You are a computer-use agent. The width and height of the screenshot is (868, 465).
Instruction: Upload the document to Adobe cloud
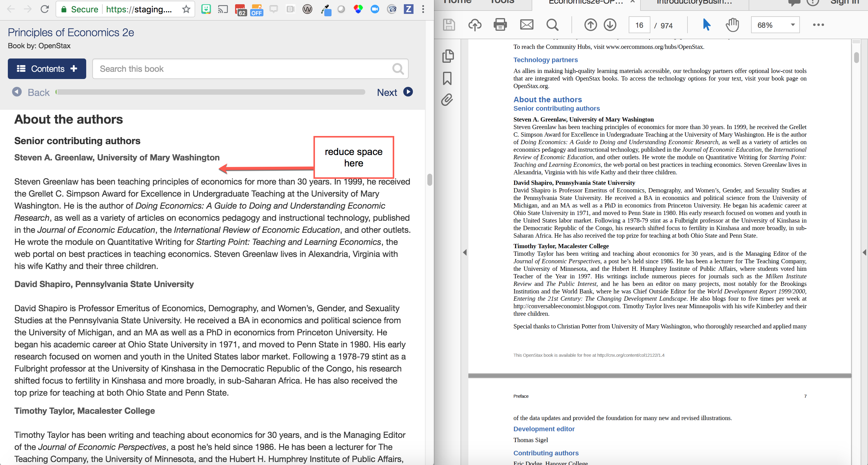pos(474,25)
